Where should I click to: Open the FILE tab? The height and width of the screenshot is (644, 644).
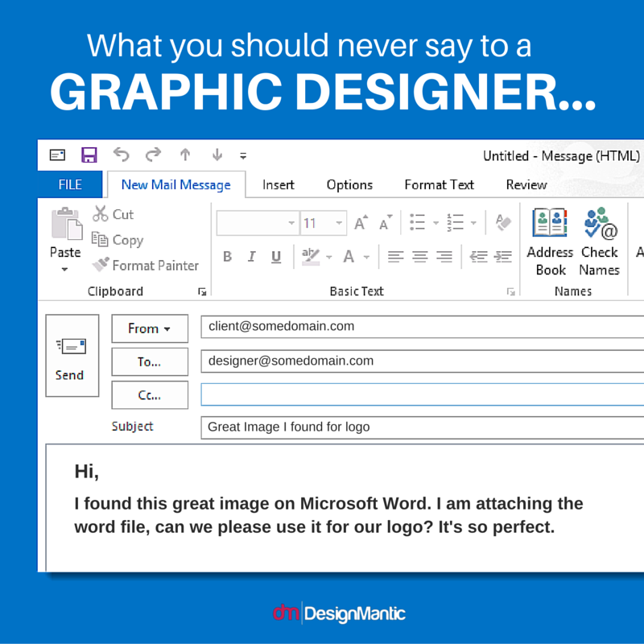pos(70,184)
